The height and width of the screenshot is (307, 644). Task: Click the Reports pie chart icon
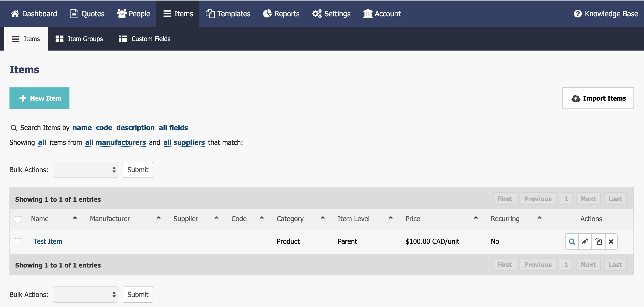(x=267, y=13)
